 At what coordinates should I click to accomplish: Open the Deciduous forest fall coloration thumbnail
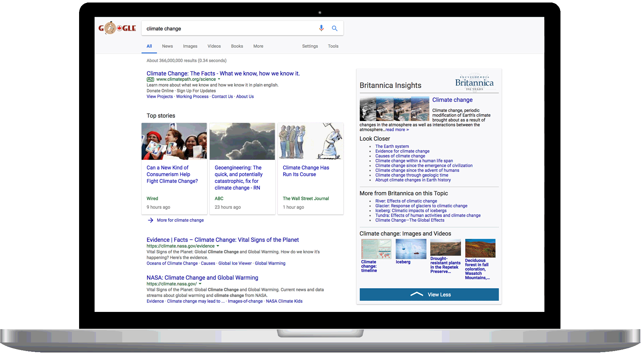[x=480, y=248]
